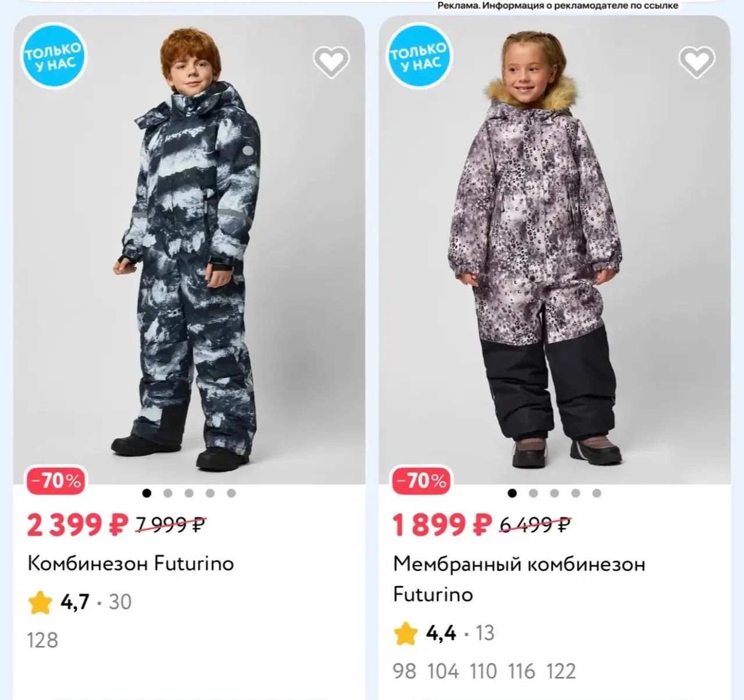Click -70% discount badge on right product
Screen dimensions: 744x700
point(422,481)
